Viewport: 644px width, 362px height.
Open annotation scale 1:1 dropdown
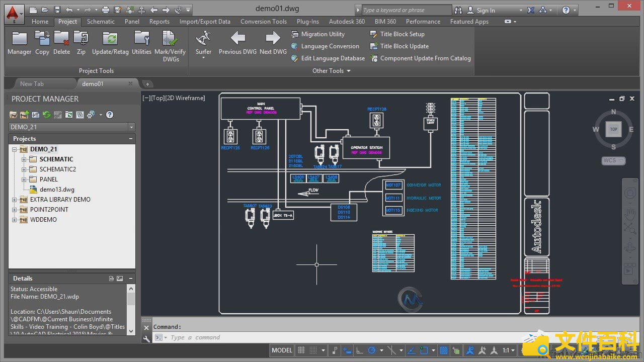(x=509, y=350)
